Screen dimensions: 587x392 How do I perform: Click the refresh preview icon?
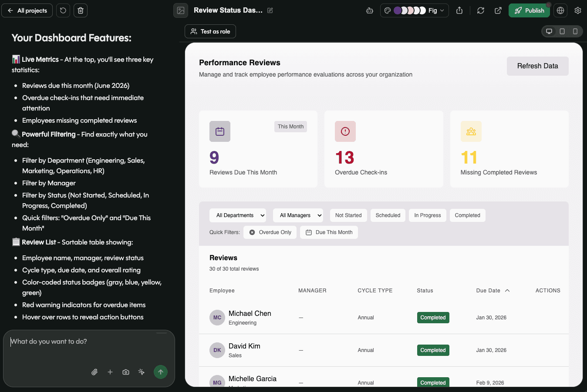pyautogui.click(x=481, y=10)
